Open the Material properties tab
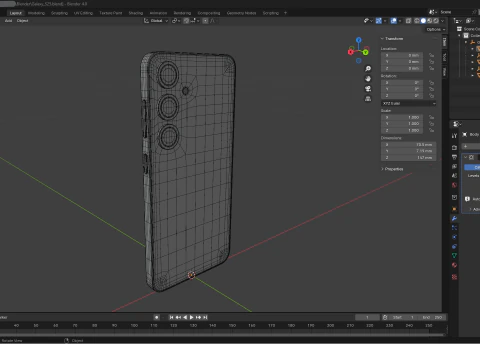Screen dimensions: 480x360 454,265
